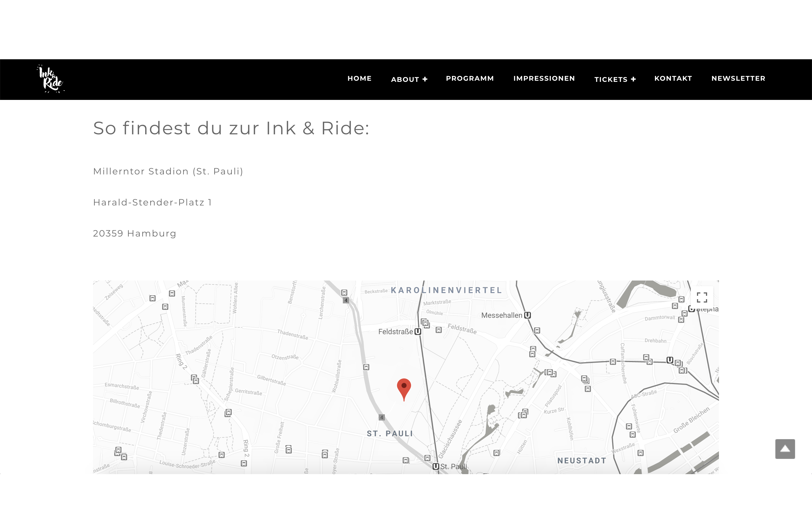Click the bus stop icon near Hütten

click(x=497, y=453)
